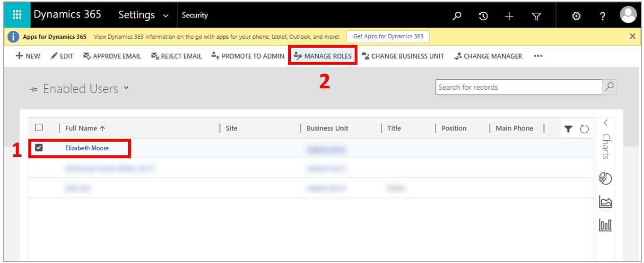Click the vertical Charts label

pyautogui.click(x=606, y=146)
